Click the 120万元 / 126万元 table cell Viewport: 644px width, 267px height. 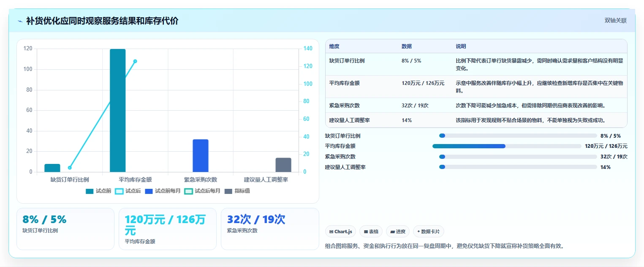pyautogui.click(x=423, y=83)
